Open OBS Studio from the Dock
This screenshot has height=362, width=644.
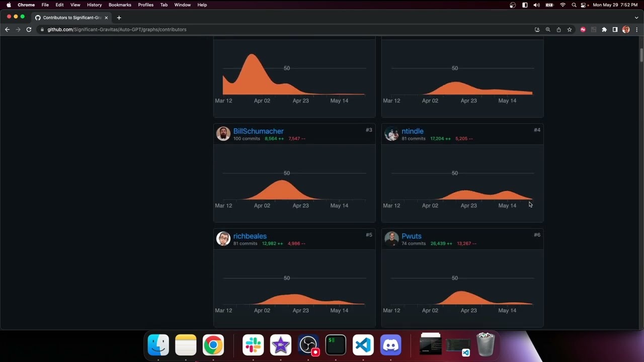pos(308,345)
